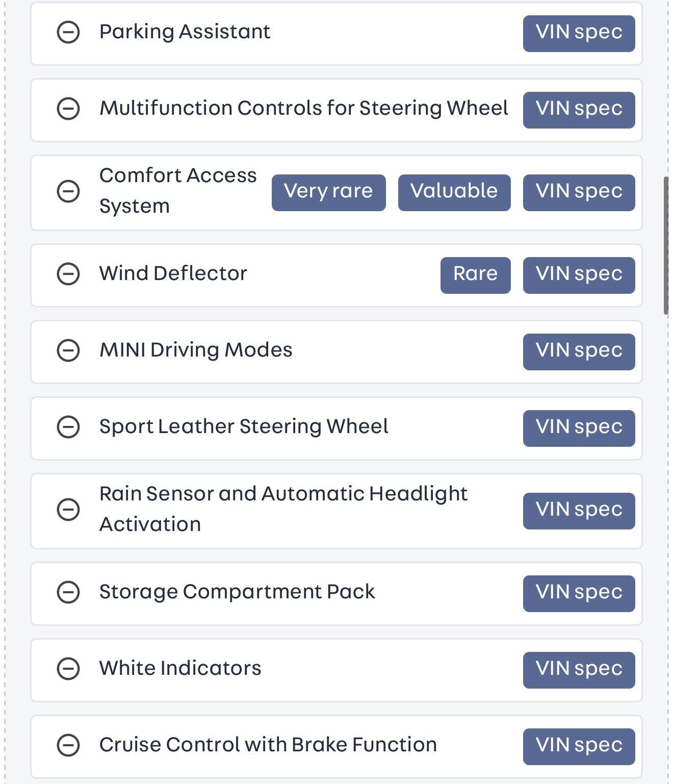Click the minus icon beside Parking Assistant
Viewport: 673px width, 784px height.
68,33
